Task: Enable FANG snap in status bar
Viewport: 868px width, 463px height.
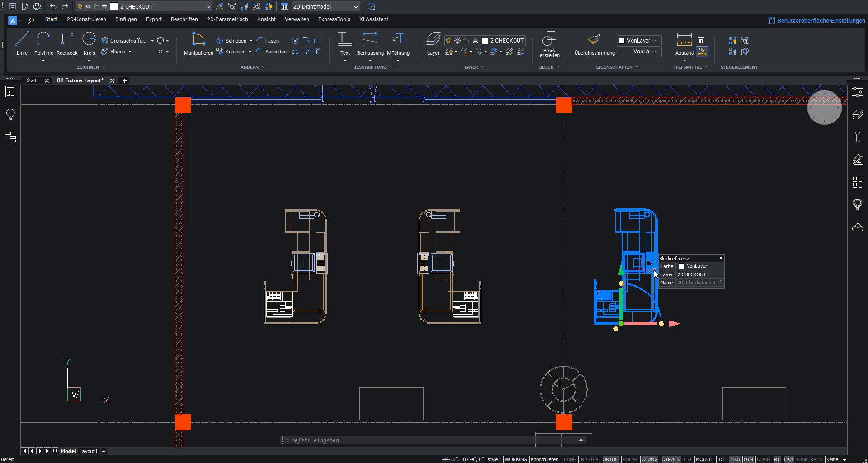Action: [x=570, y=459]
